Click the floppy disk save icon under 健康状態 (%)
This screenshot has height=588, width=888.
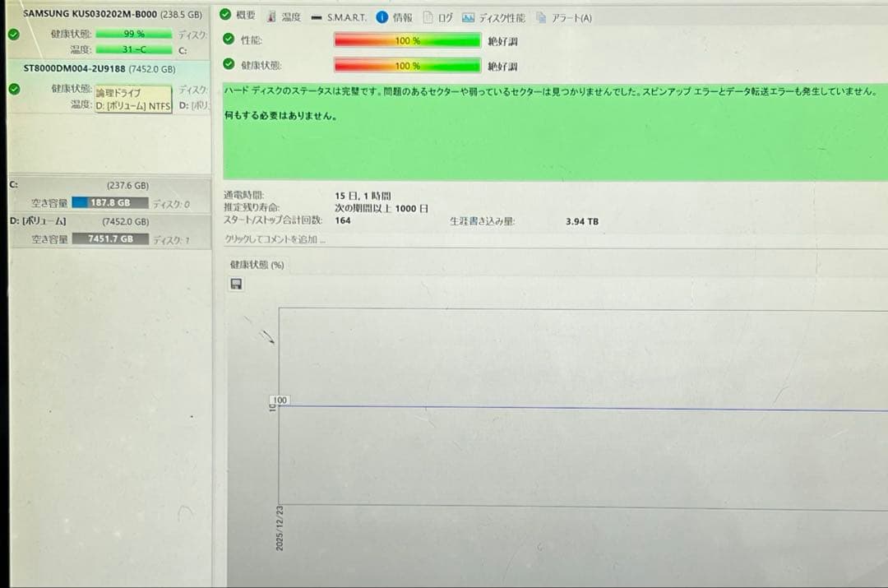coord(238,283)
